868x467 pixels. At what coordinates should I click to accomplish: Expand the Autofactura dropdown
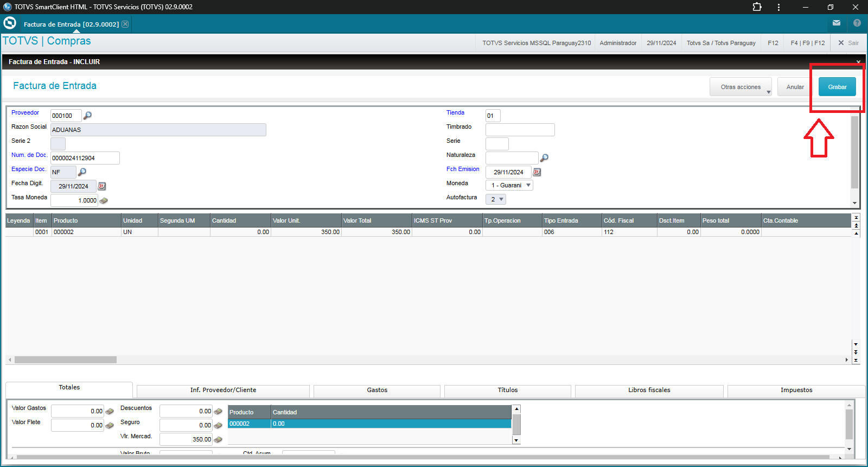501,199
